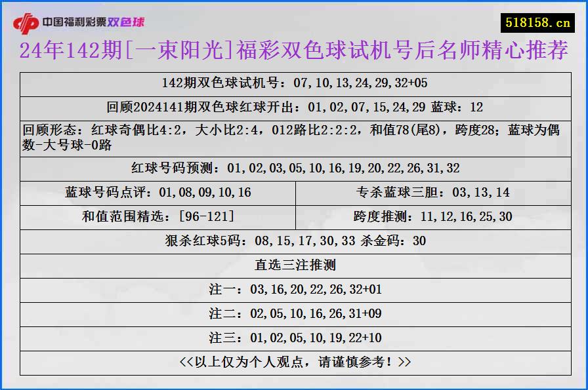Select the 狠杀红球5码 row
Viewport: 588px width, 390px height.
point(294,241)
